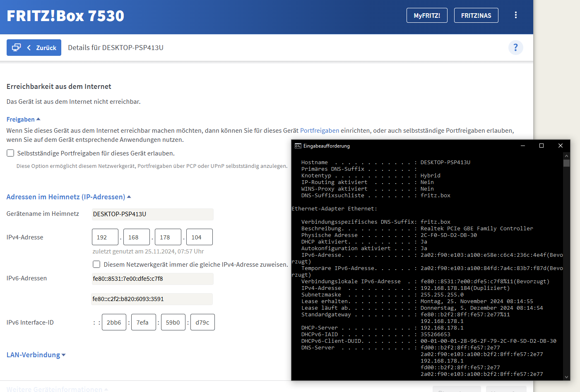Edit IPv6 Interface-ID field 59b0
The image size is (580, 392).
click(173, 322)
